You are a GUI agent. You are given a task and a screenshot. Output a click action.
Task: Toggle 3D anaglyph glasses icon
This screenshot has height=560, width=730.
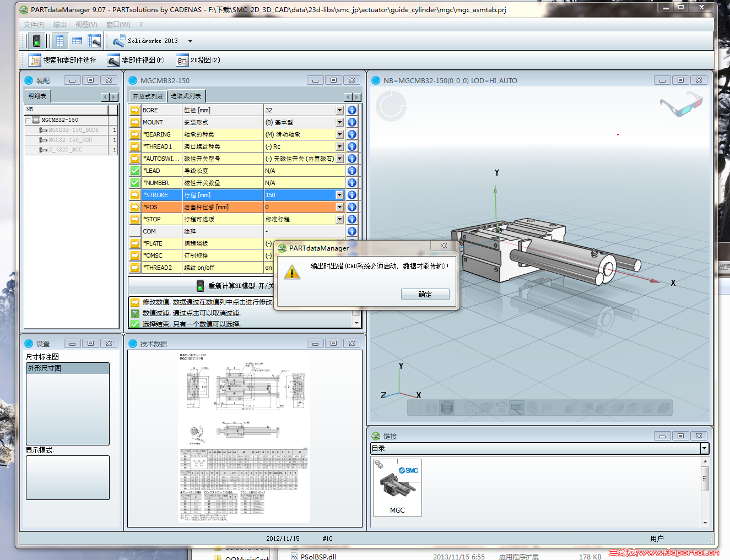coord(681,104)
